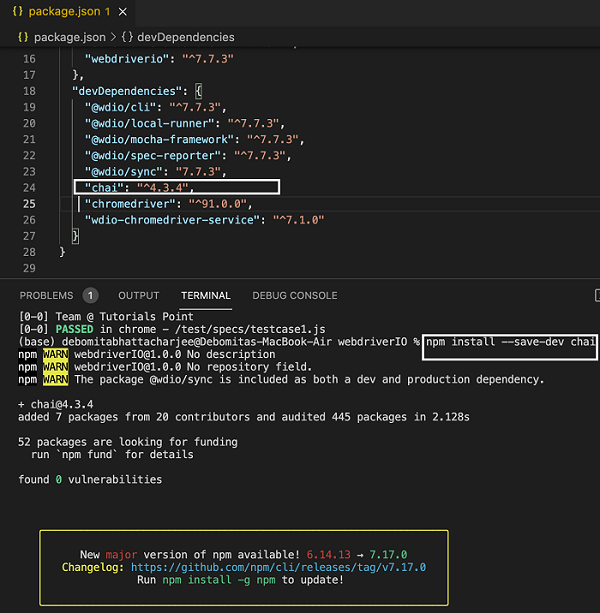Screen dimensions: 600x613
Task: Click the JSON braces icon on the package.json tab
Action: 17,11
